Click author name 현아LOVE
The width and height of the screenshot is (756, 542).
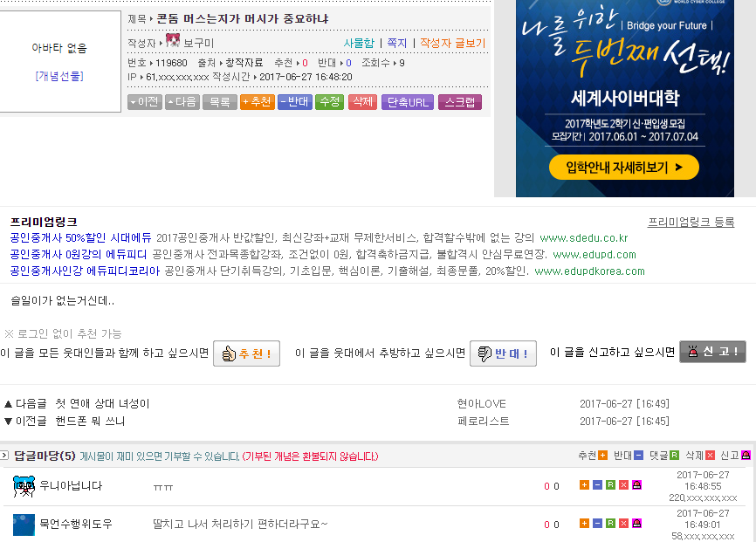tap(481, 403)
